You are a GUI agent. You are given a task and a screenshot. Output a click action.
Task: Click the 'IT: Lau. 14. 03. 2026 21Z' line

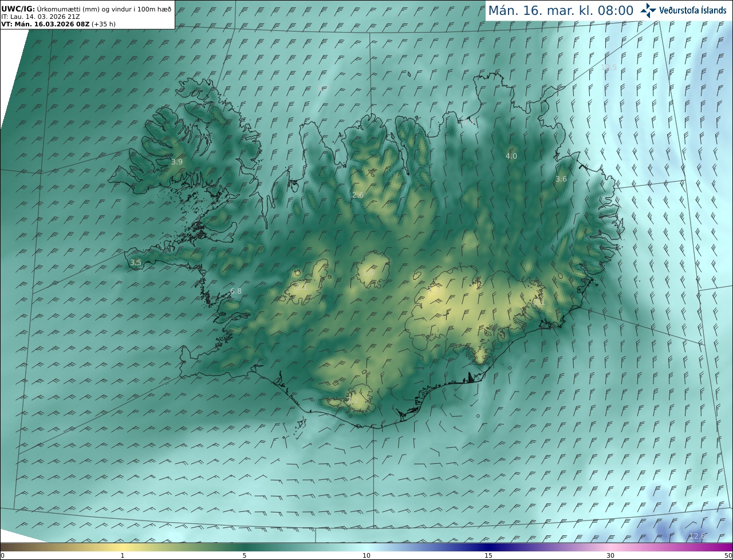[41, 17]
